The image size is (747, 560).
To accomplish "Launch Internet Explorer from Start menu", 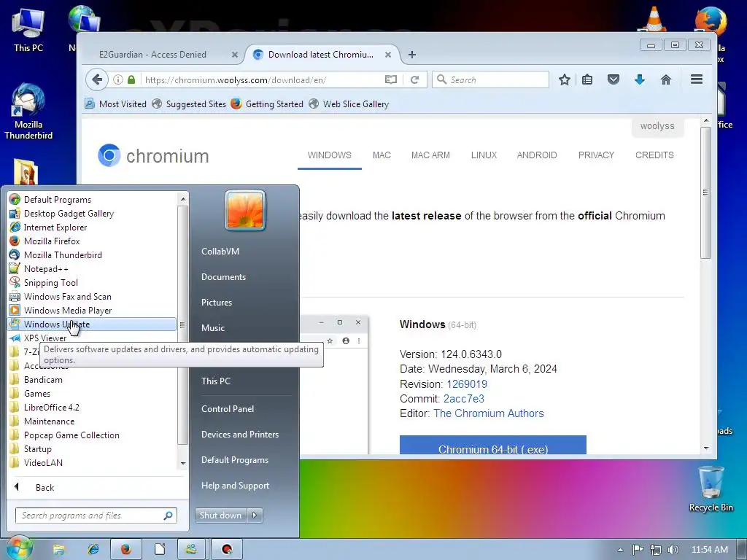I will pyautogui.click(x=92, y=227).
